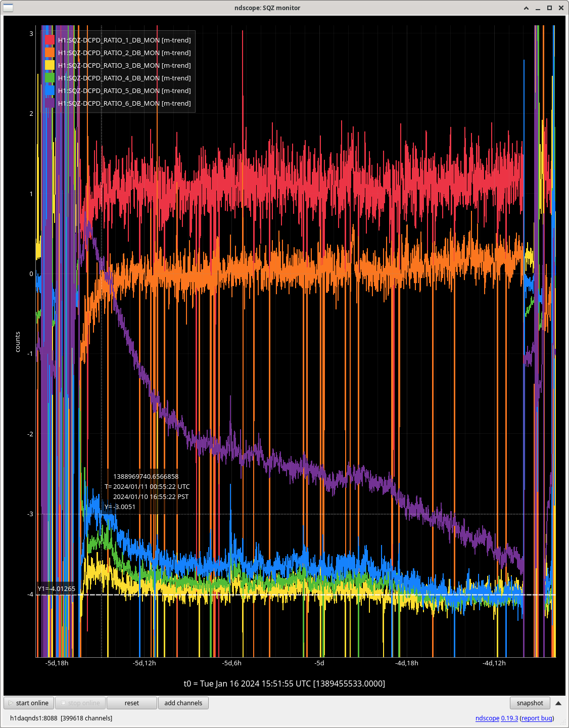Image resolution: width=569 pixels, height=728 pixels.
Task: Reset the plot view
Action: (132, 703)
